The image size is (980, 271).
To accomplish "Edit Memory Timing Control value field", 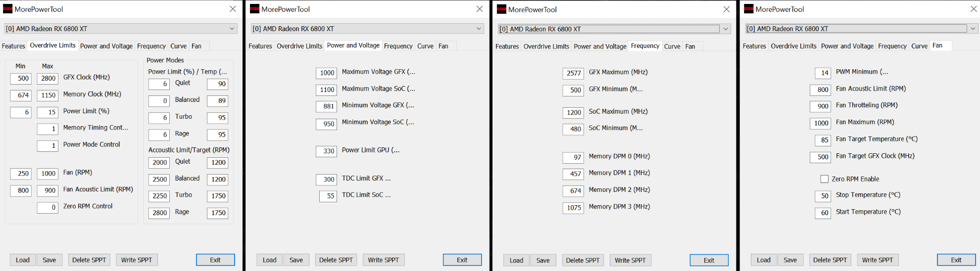I will [x=48, y=129].
